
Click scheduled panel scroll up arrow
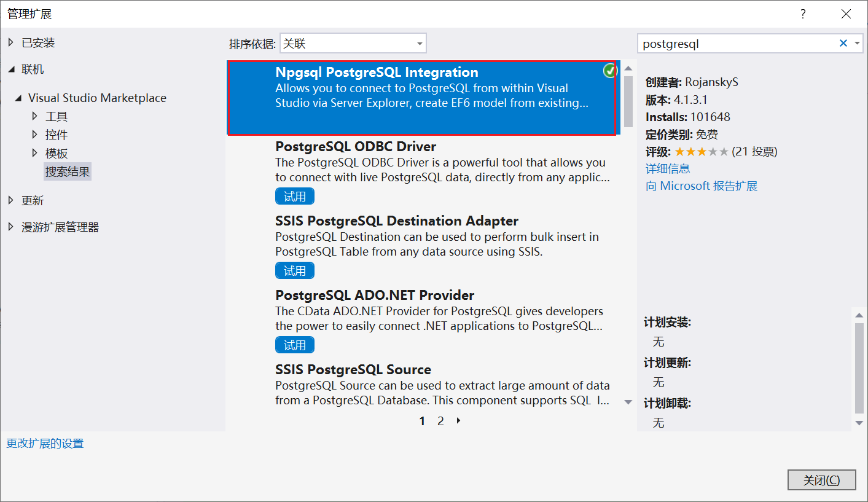pos(859,315)
